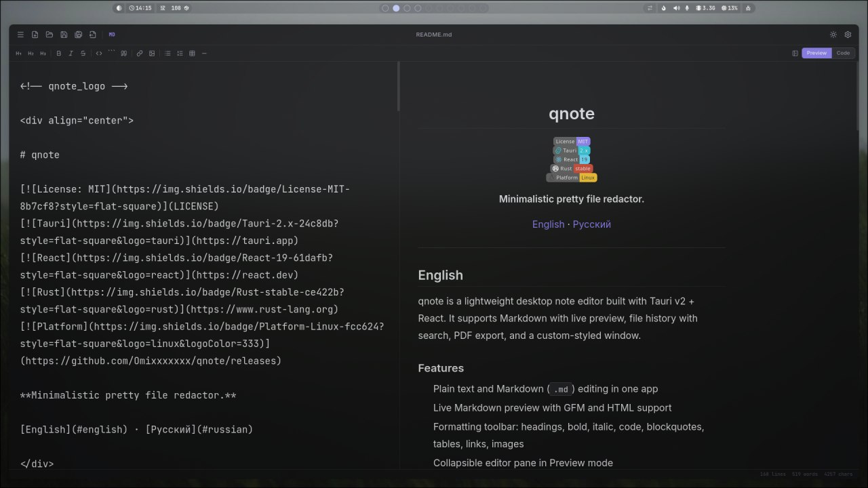Toggle dark mode icon in top bar
Image resolution: width=868 pixels, height=488 pixels.
pyautogui.click(x=119, y=8)
